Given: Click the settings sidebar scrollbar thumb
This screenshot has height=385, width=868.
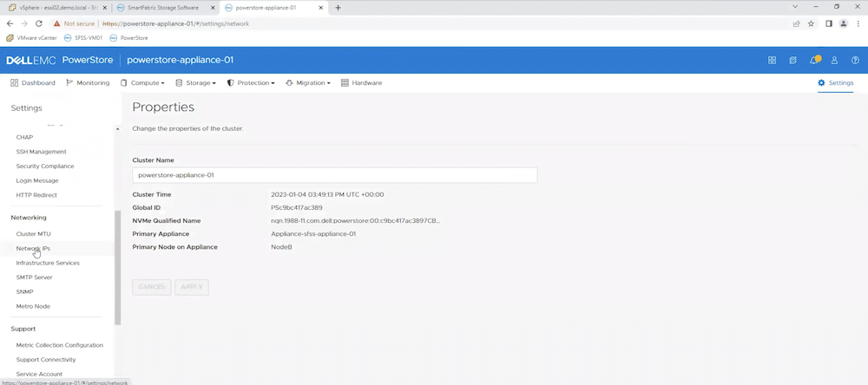Looking at the screenshot, I should click(117, 268).
